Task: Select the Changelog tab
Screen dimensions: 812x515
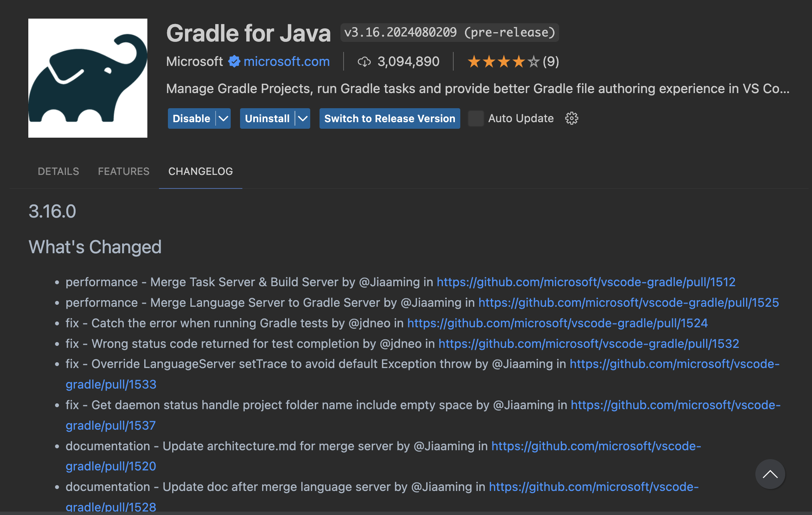Action: pyautogui.click(x=200, y=171)
